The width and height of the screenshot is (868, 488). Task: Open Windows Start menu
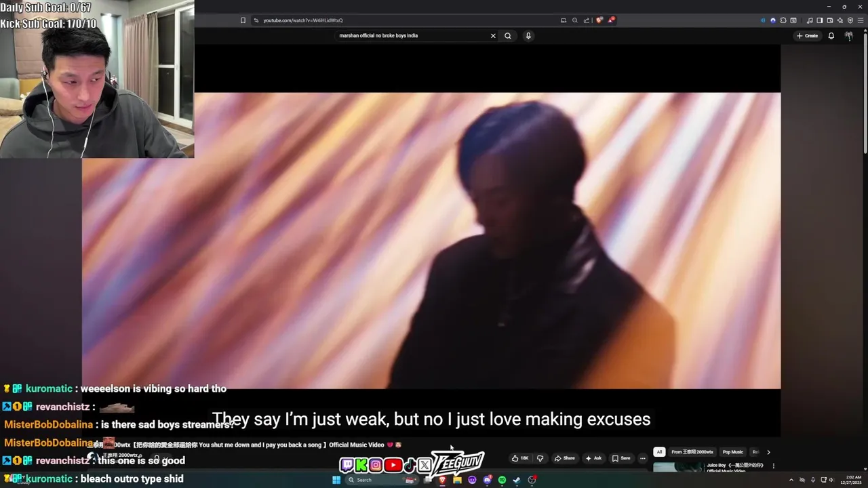point(336,480)
